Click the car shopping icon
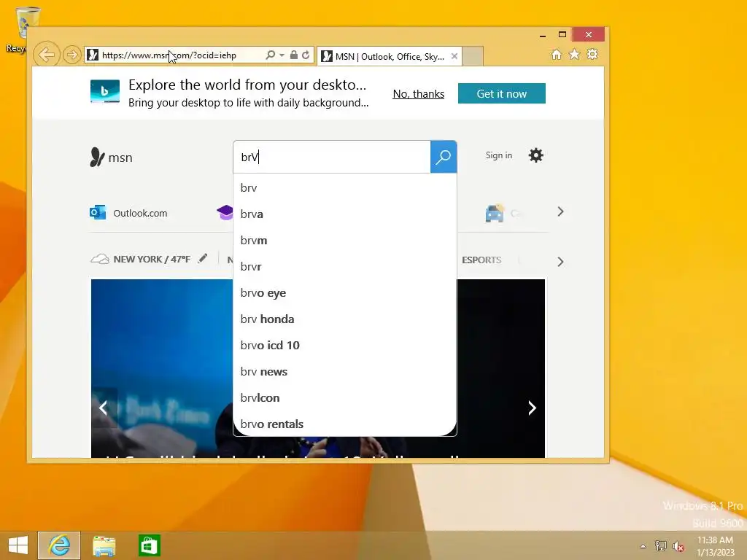 click(495, 213)
